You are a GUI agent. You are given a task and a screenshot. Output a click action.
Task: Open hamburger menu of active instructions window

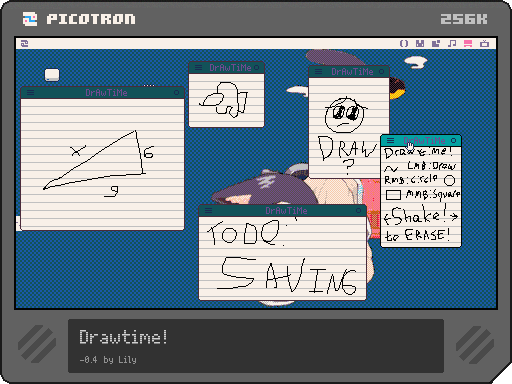point(390,140)
